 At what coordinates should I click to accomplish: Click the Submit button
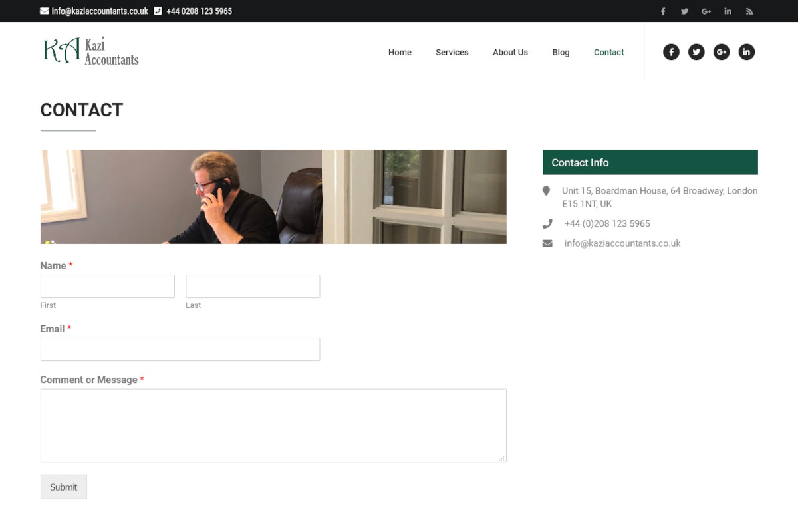[64, 487]
